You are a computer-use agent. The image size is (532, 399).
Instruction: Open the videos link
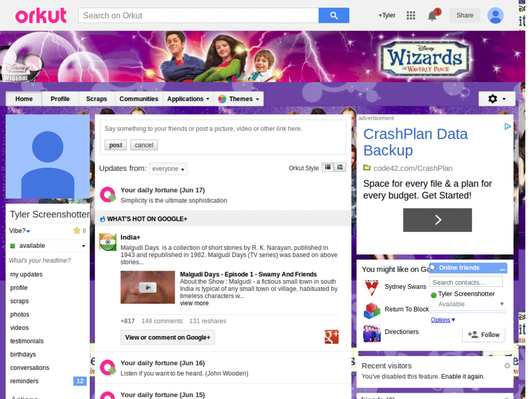(x=19, y=328)
